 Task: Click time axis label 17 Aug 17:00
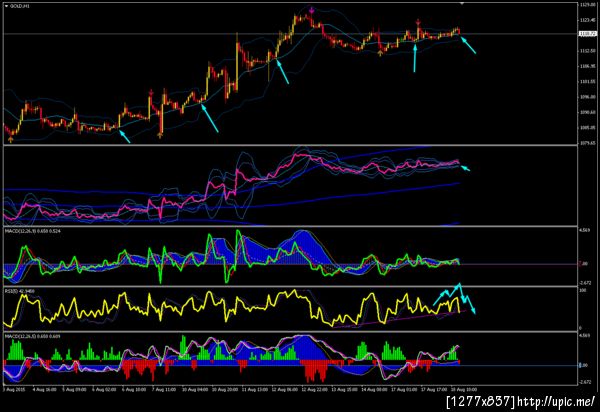(434, 389)
